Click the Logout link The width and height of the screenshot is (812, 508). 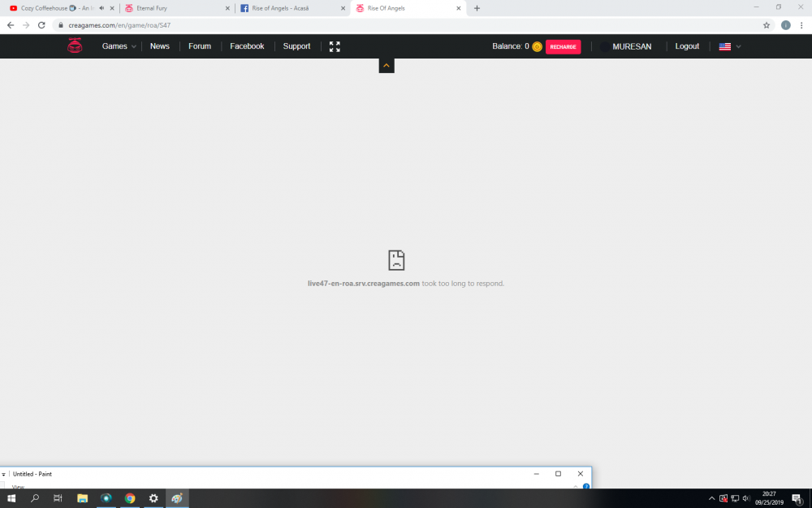(x=687, y=46)
